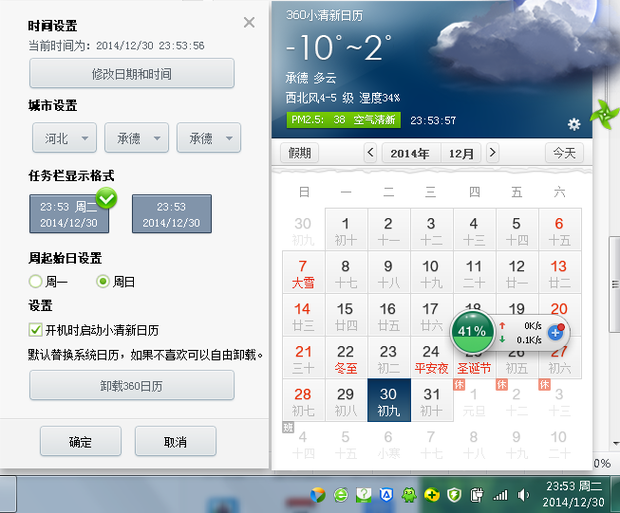Open the green frog tray icon
The height and width of the screenshot is (513, 620).
coord(409,494)
